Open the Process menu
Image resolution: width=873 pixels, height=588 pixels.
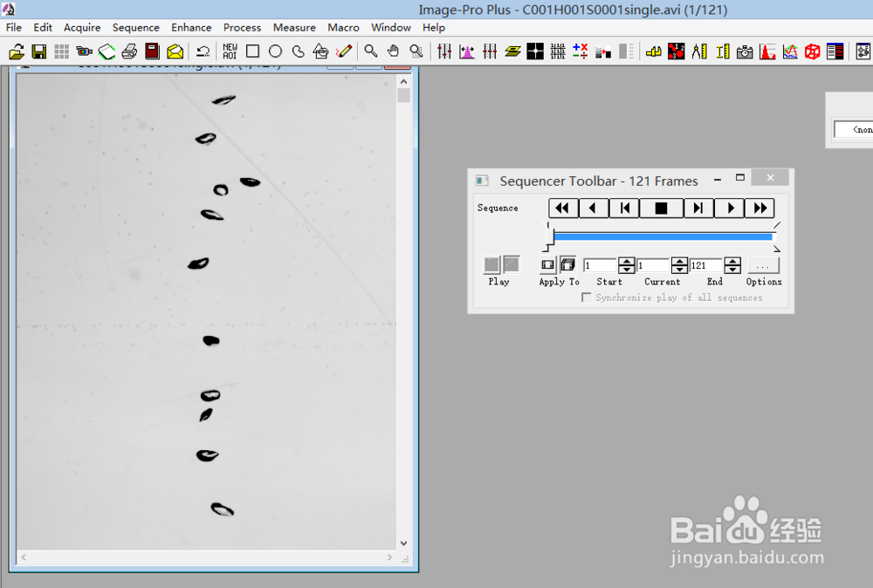coord(242,27)
